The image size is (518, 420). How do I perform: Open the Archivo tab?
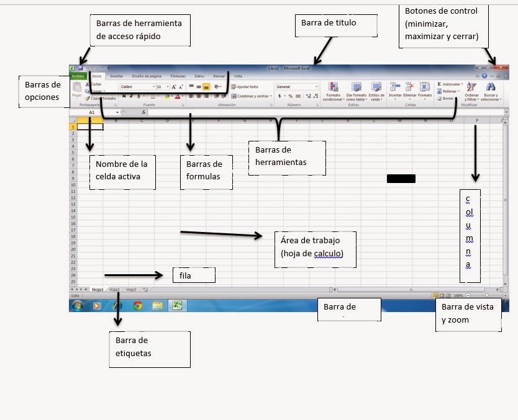[78, 76]
